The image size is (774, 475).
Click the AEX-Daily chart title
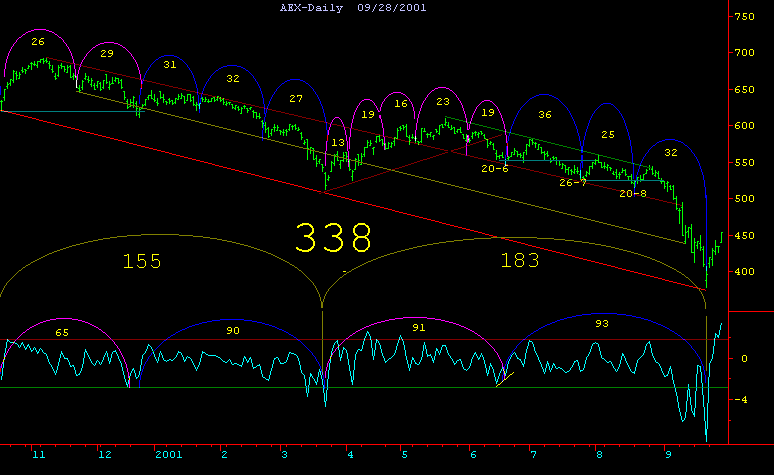click(311, 7)
